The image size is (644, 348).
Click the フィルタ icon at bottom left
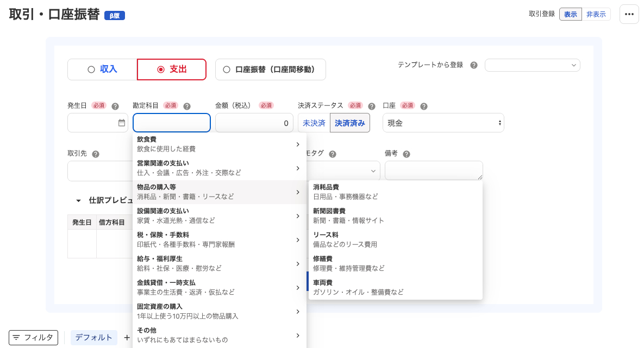pyautogui.click(x=17, y=337)
